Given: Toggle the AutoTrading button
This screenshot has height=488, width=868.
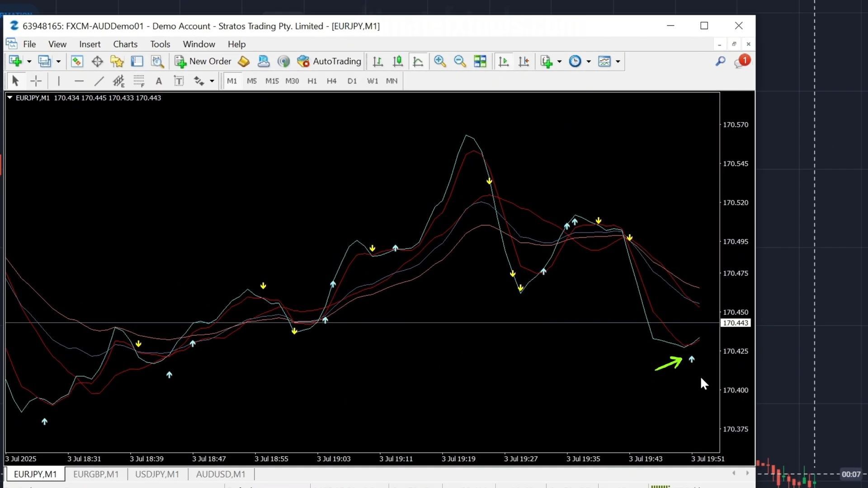Looking at the screenshot, I should click(329, 61).
